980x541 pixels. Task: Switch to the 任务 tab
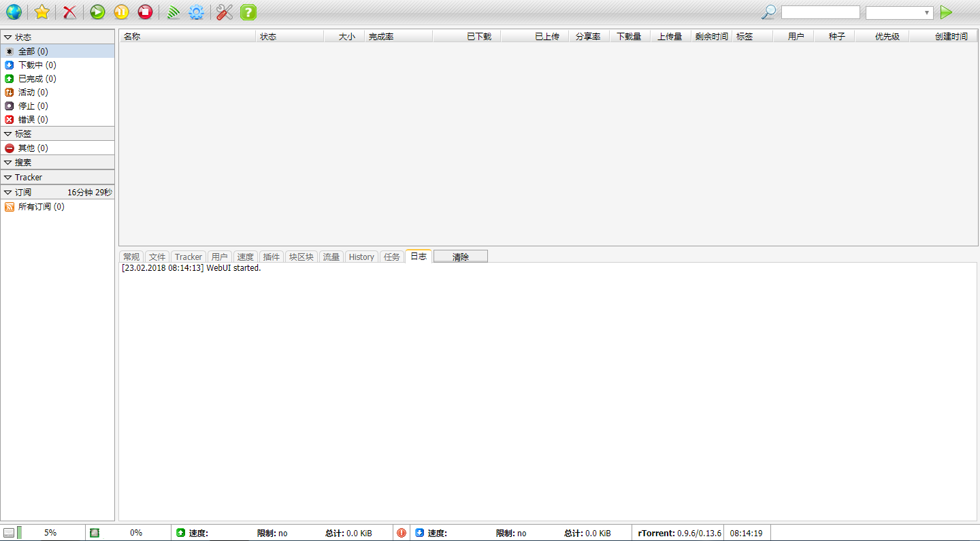392,257
